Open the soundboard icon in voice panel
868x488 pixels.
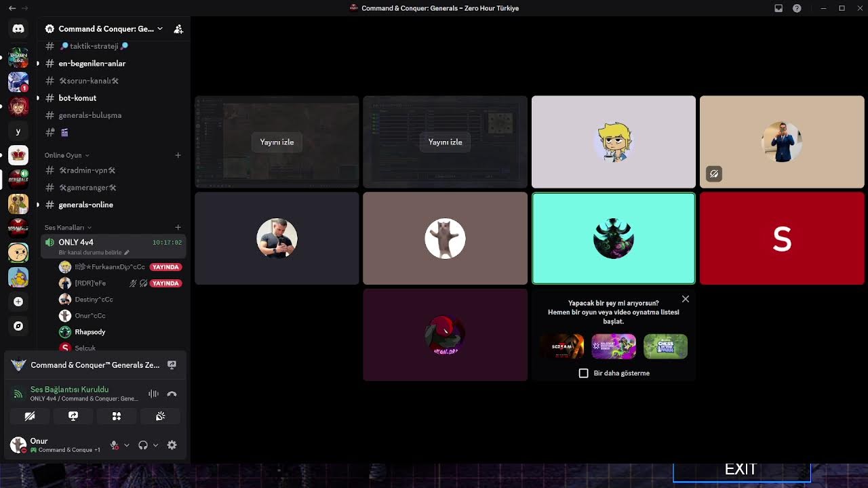160,416
